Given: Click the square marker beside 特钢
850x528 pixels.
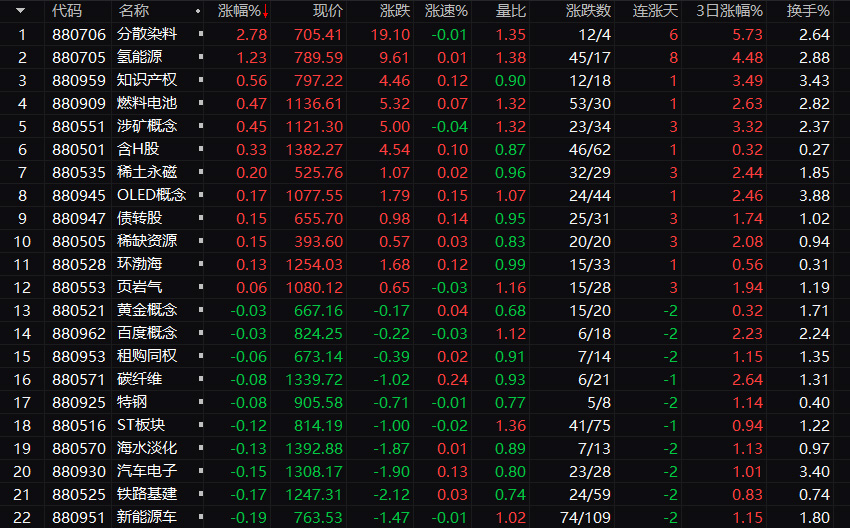Looking at the screenshot, I should [x=201, y=402].
